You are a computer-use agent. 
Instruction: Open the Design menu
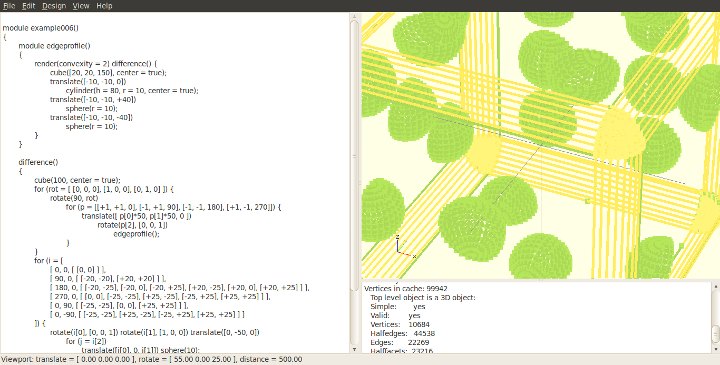tap(54, 6)
